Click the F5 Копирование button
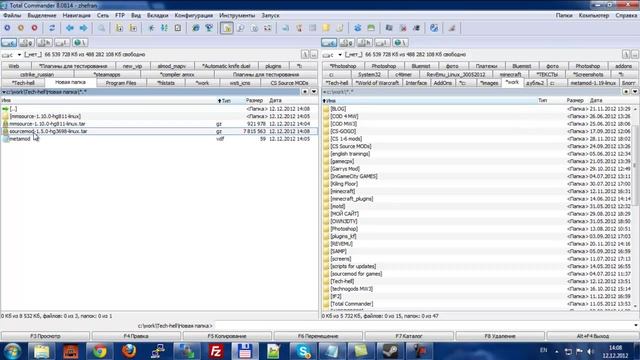640x360 pixels. click(x=227, y=336)
